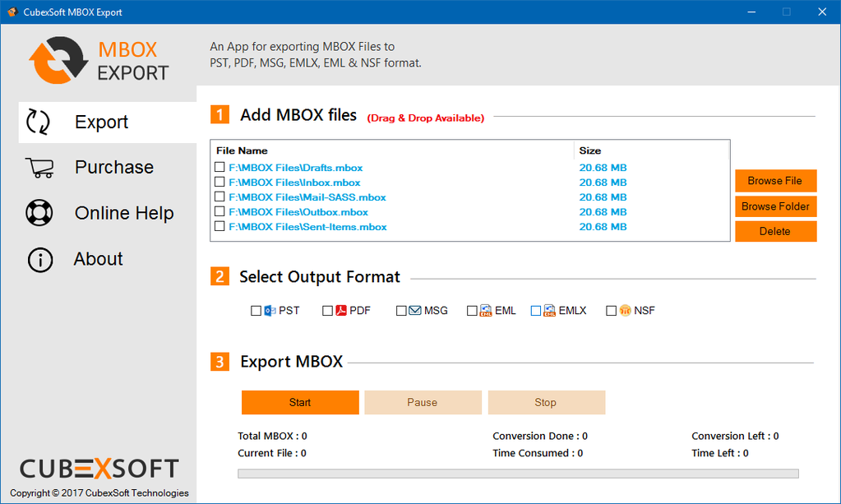Click the Time Left : 0 status
This screenshot has width=841, height=504.
pyautogui.click(x=720, y=453)
